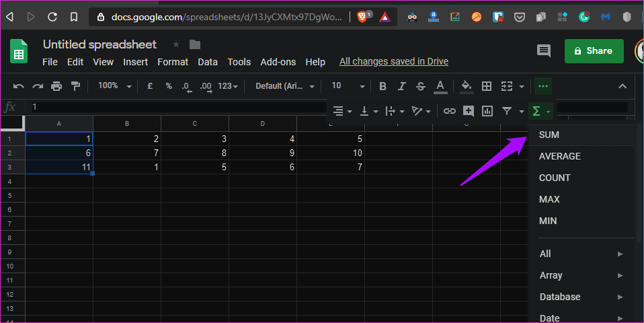This screenshot has width=644, height=323.
Task: Select cell containing 10
Action: (331, 153)
